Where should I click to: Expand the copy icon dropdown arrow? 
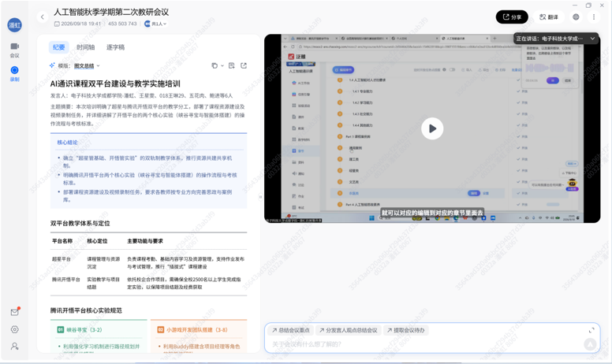click(x=222, y=66)
